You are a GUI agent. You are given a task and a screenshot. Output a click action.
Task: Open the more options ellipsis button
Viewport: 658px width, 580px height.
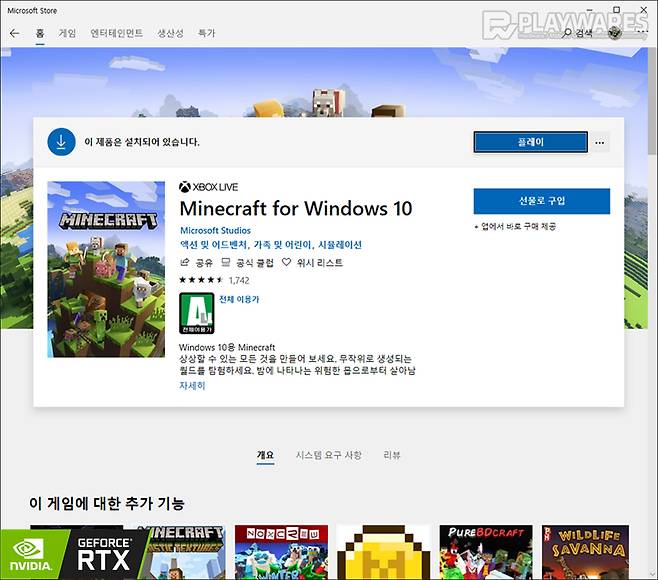click(600, 143)
